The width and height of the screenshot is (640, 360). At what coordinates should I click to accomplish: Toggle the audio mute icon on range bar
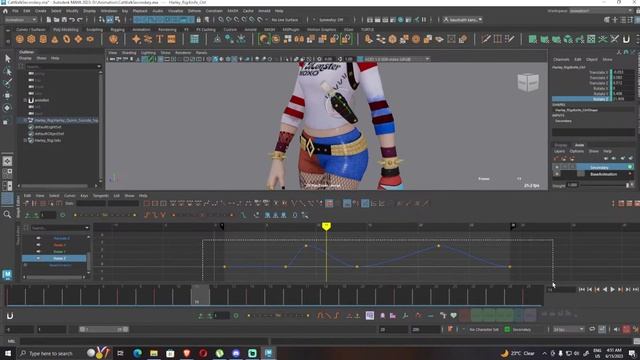(x=617, y=329)
